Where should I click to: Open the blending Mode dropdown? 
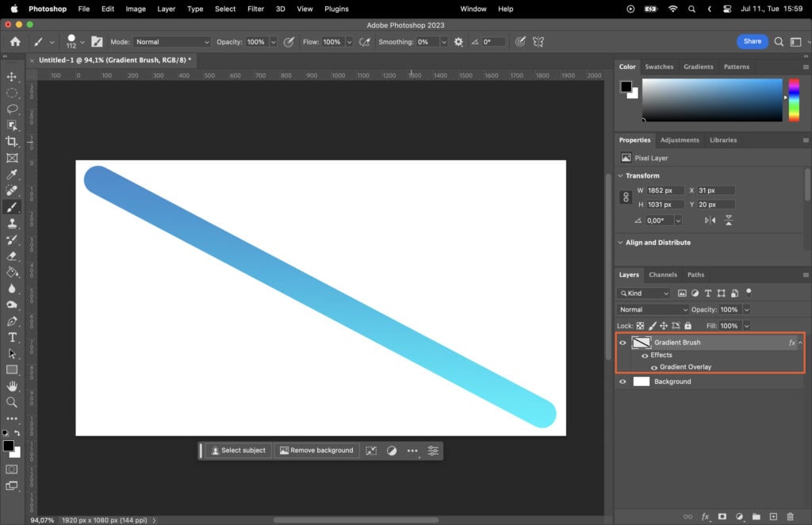tap(652, 309)
